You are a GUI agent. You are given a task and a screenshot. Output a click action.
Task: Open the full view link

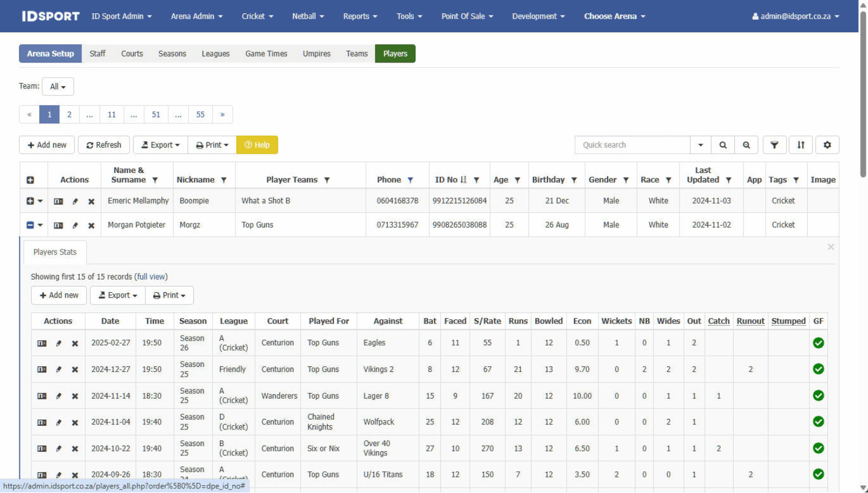tap(151, 277)
